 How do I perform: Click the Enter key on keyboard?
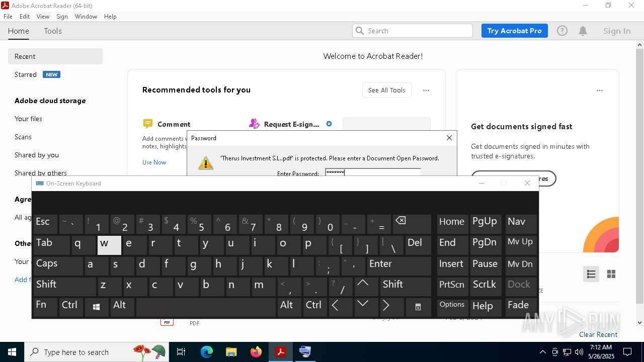(x=399, y=266)
